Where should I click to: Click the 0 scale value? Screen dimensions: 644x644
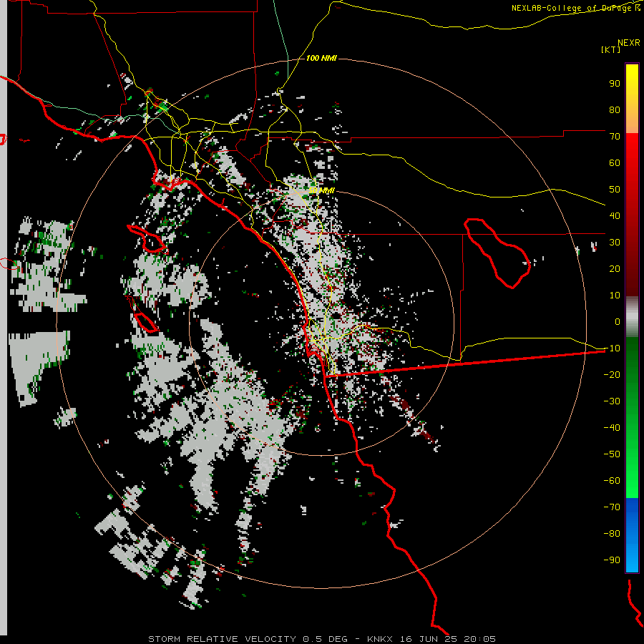(618, 321)
